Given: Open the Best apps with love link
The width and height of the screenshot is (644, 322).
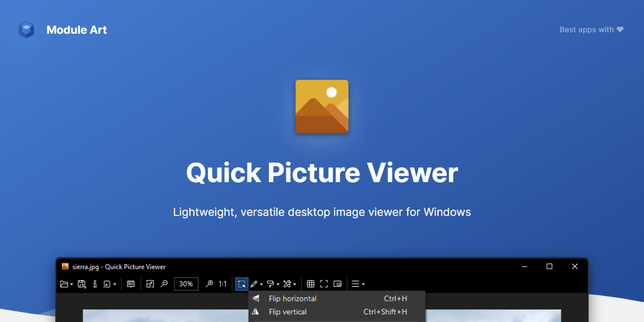Looking at the screenshot, I should coord(591,30).
